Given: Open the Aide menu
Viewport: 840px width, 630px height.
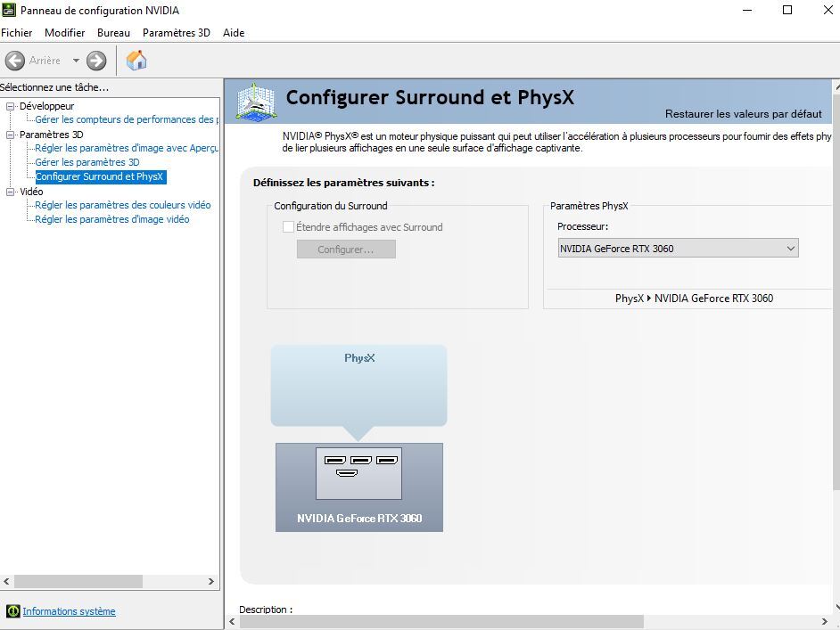Looking at the screenshot, I should coord(234,33).
